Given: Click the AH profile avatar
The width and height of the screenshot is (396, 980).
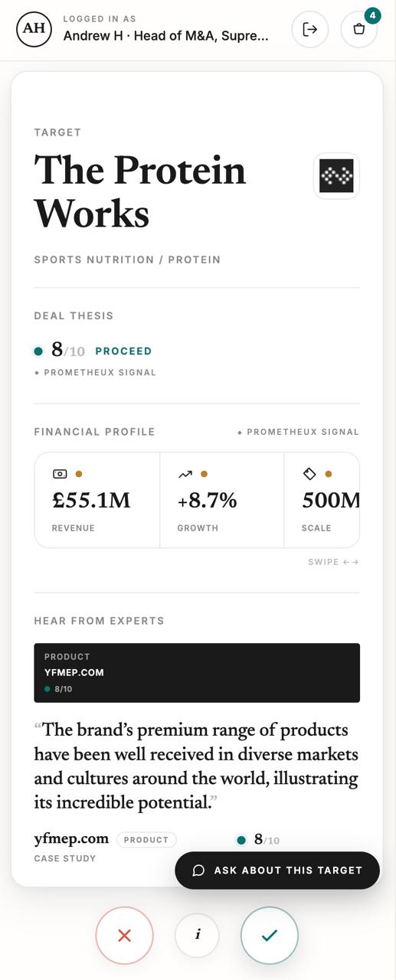Looking at the screenshot, I should (x=34, y=29).
